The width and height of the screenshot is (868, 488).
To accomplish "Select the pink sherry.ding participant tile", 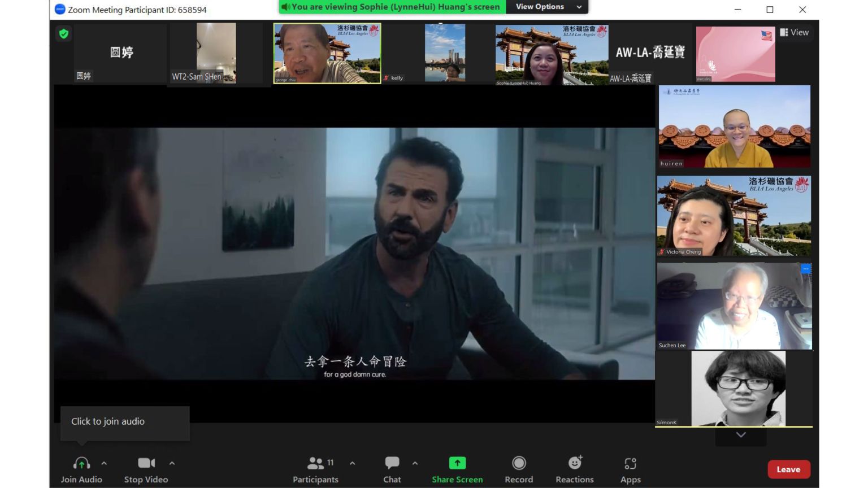I will [x=736, y=54].
